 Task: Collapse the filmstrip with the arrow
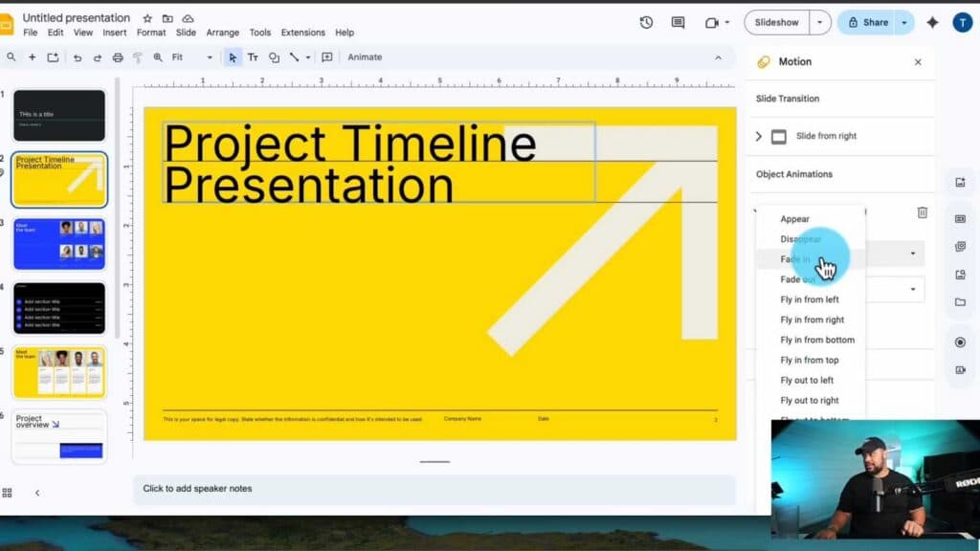click(37, 493)
